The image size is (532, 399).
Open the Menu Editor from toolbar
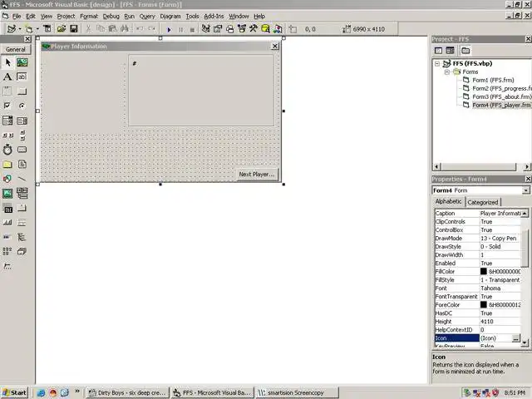[47, 29]
